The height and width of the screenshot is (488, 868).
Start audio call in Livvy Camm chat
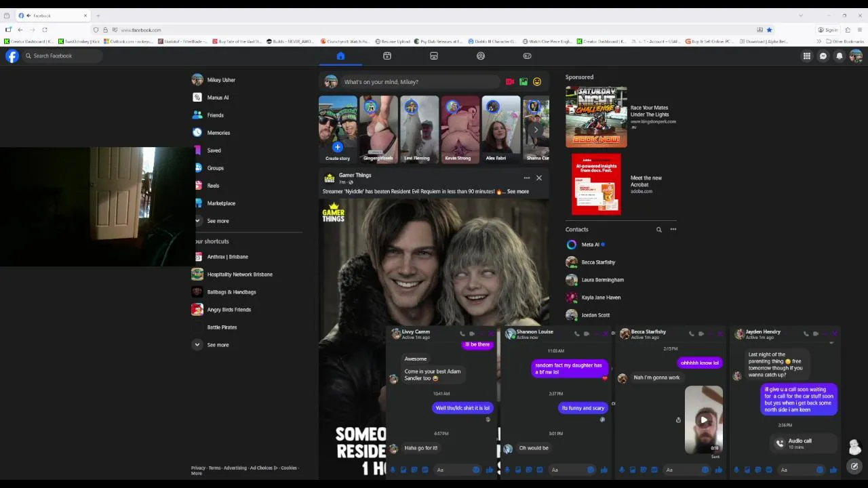[462, 333]
